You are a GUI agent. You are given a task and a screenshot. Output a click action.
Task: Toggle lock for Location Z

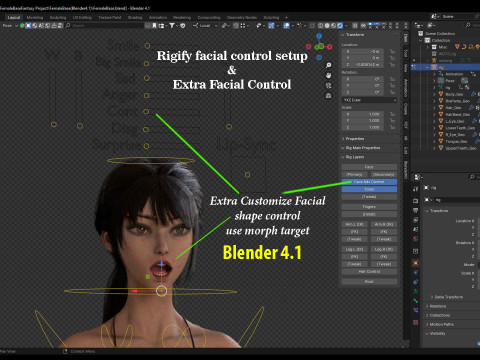(392, 64)
